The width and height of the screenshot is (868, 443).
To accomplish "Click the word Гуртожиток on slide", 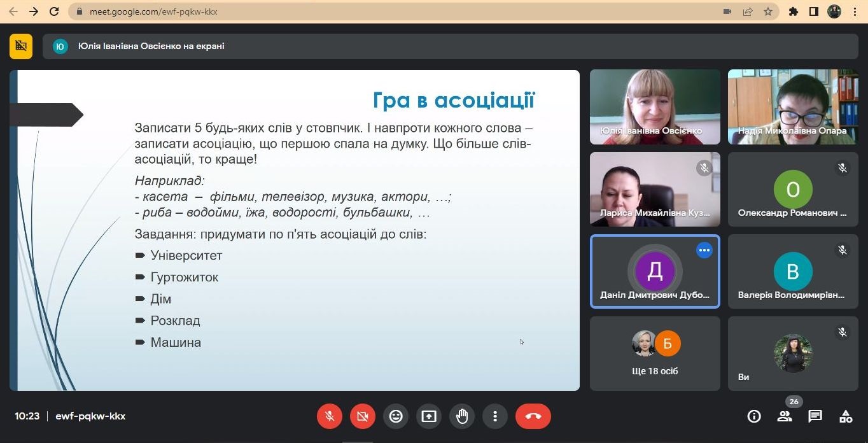I will coord(185,277).
